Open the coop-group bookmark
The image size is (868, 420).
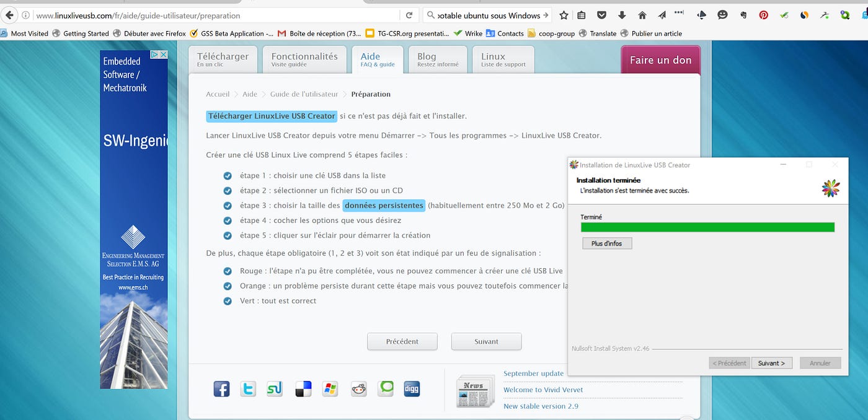[551, 33]
